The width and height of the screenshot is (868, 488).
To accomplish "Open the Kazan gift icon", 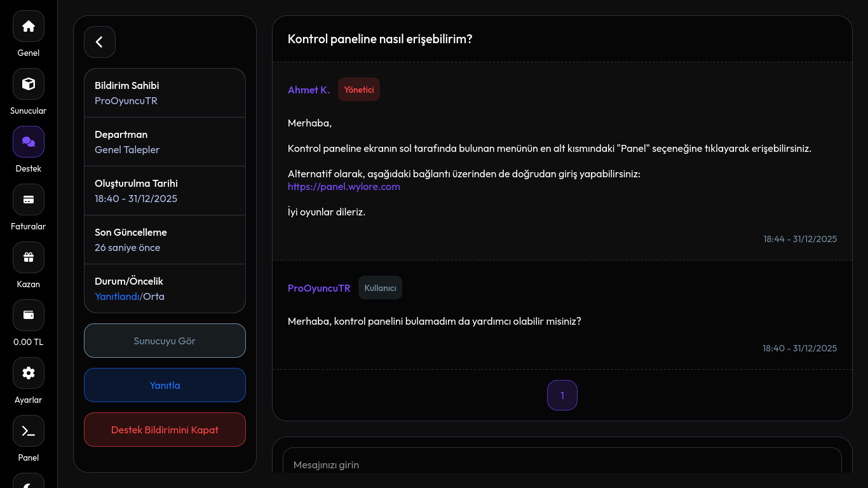I will pos(29,257).
